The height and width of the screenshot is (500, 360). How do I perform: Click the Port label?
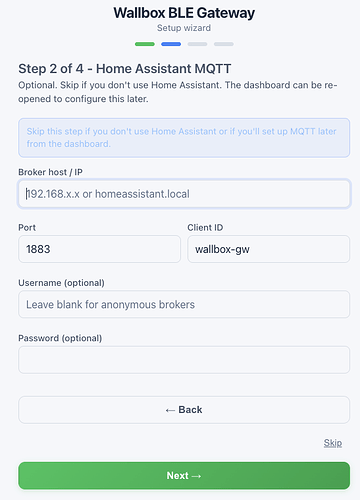(x=27, y=228)
